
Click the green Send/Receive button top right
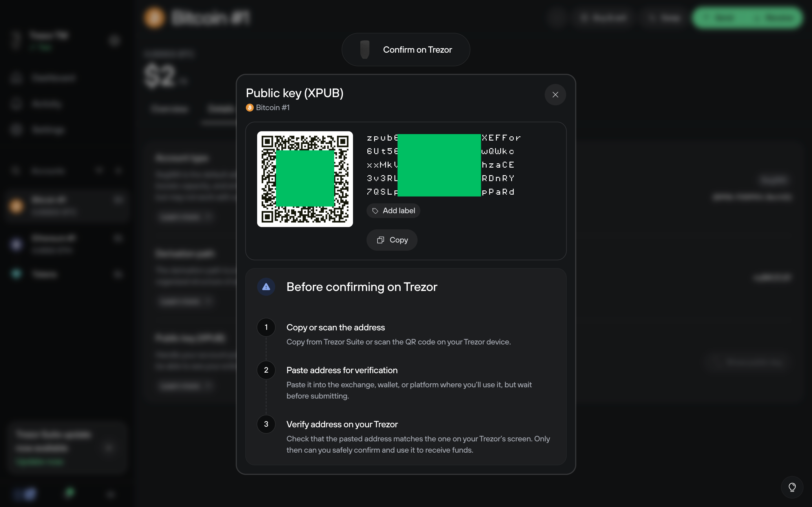coord(747,17)
